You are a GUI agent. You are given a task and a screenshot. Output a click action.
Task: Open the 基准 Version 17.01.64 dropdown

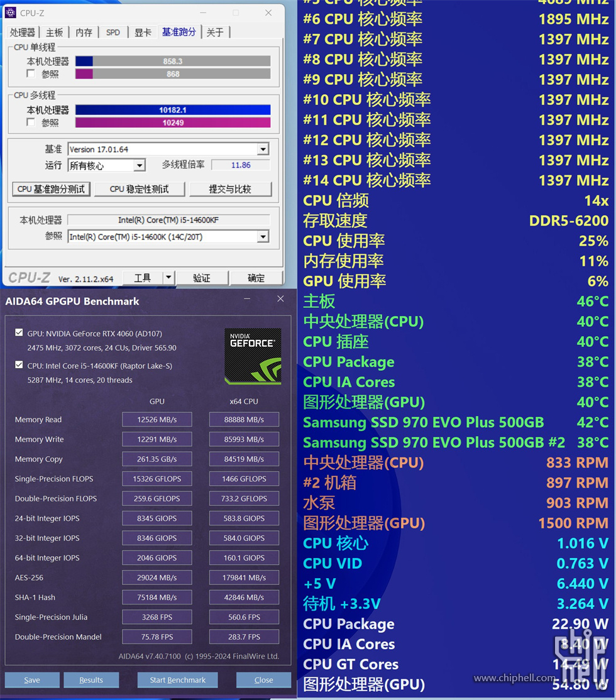point(263,149)
